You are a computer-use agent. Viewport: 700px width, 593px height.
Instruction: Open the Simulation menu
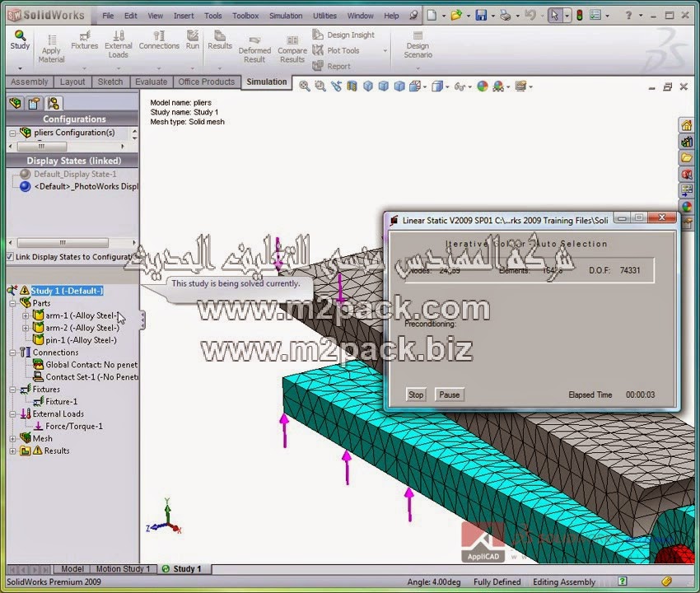click(x=286, y=16)
